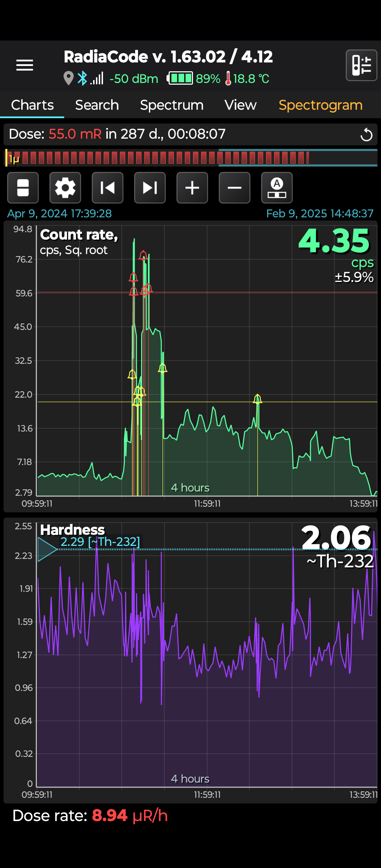Open chart settings gear

click(65, 188)
